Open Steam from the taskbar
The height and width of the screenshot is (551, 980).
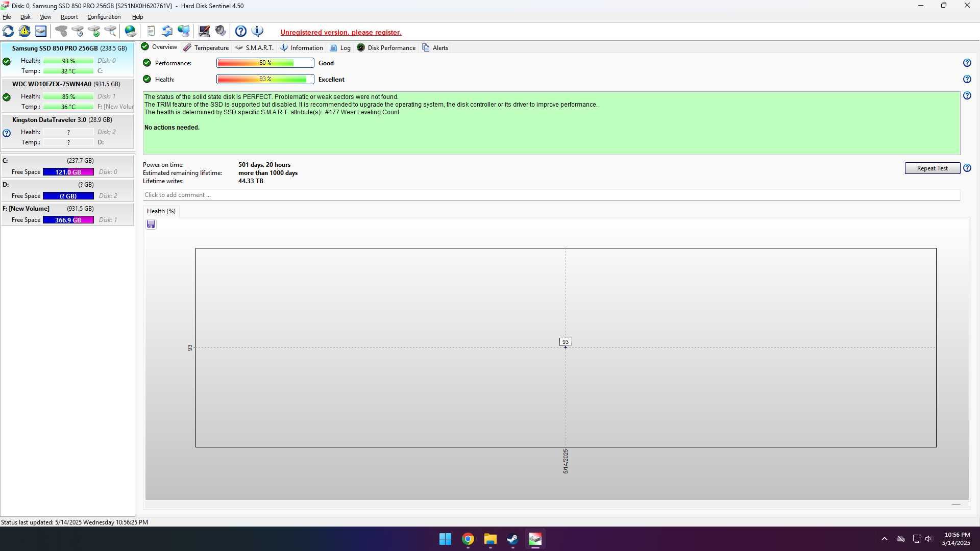click(x=512, y=539)
